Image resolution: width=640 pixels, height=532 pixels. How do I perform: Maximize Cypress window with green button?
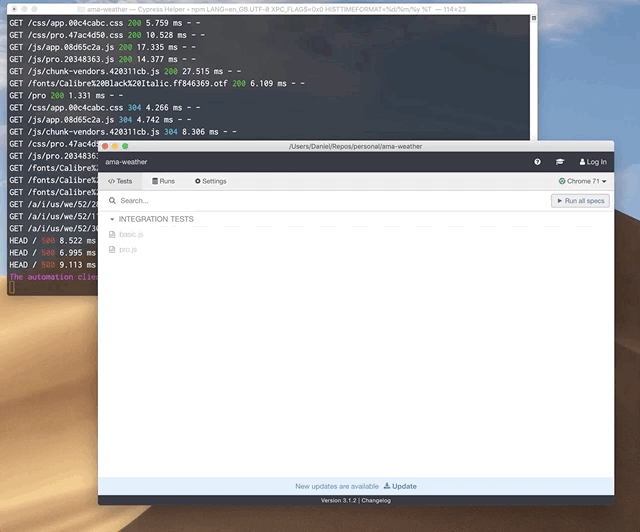tap(125, 146)
